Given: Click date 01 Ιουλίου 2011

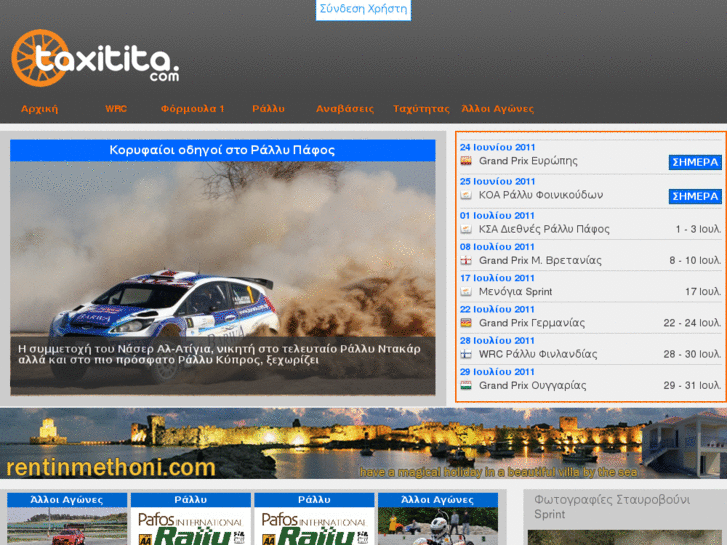Looking at the screenshot, I should (497, 216).
